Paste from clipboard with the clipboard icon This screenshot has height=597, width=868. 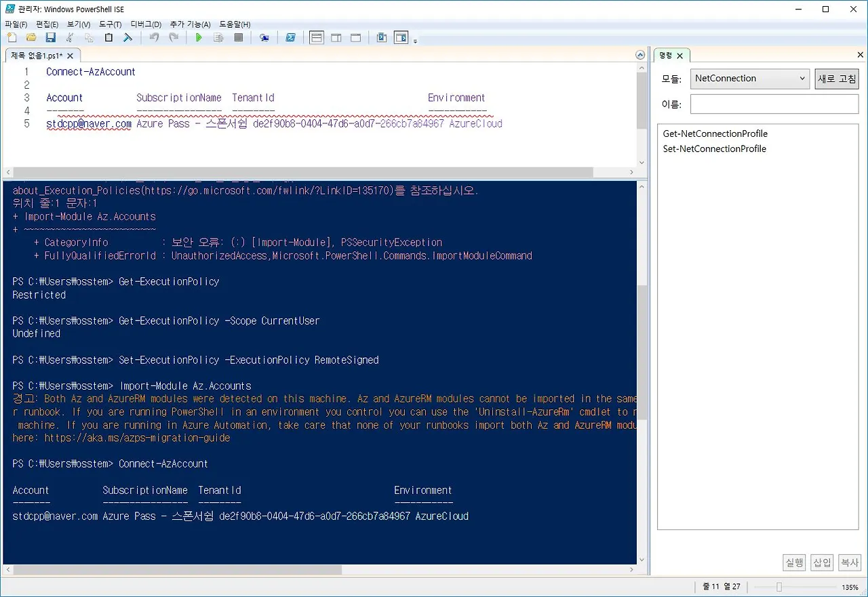[x=108, y=38]
